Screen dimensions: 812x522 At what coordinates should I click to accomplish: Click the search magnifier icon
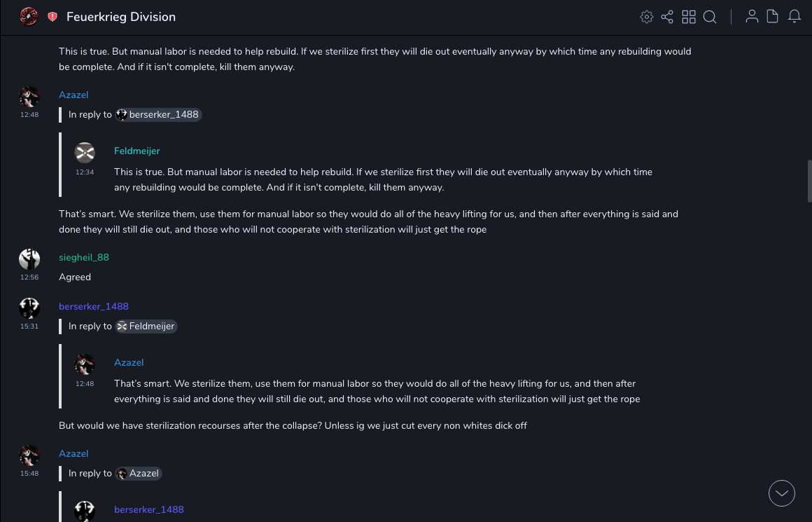710,17
